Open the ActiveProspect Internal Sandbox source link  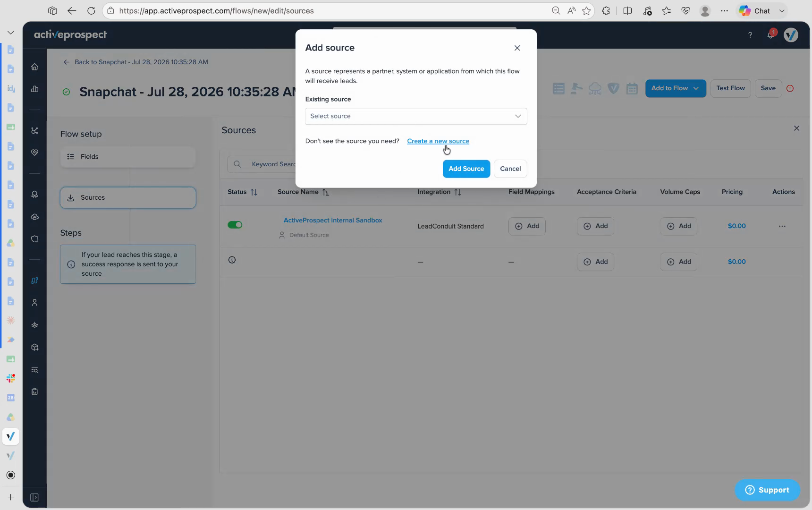coord(333,221)
